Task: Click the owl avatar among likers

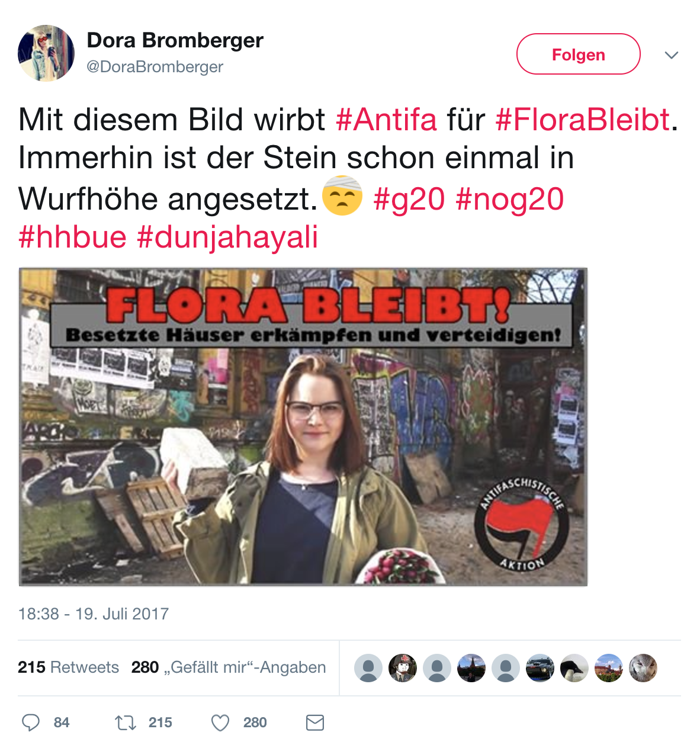Action: pyautogui.click(x=643, y=668)
